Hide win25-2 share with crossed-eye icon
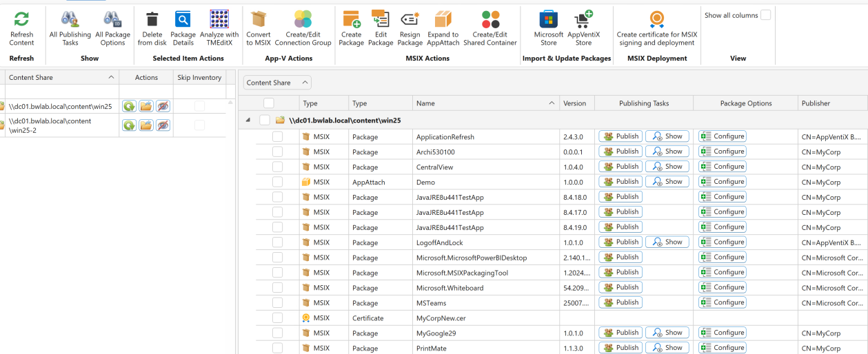 (x=163, y=125)
